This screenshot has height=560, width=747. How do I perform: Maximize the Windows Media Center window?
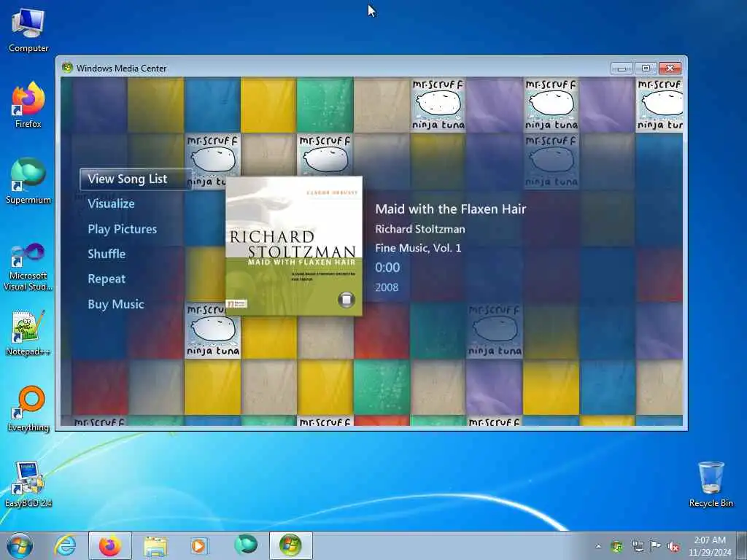(646, 69)
